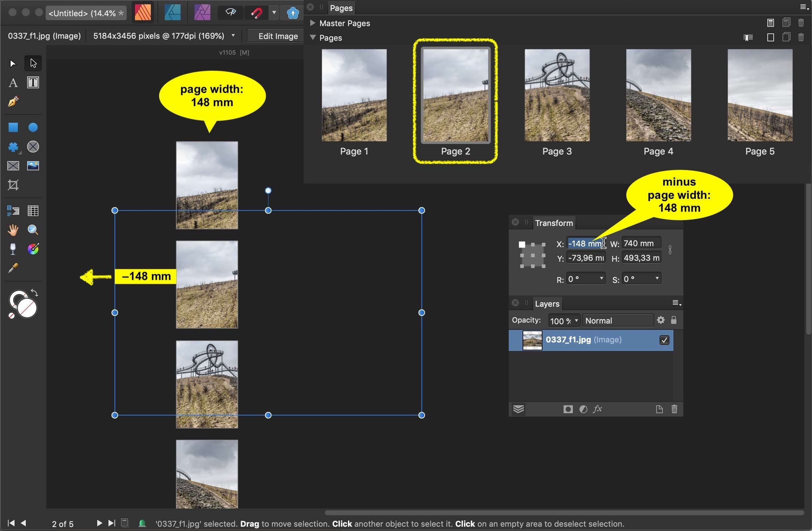Open Pages panel preferences menu
812x531 pixels.
(x=804, y=7)
